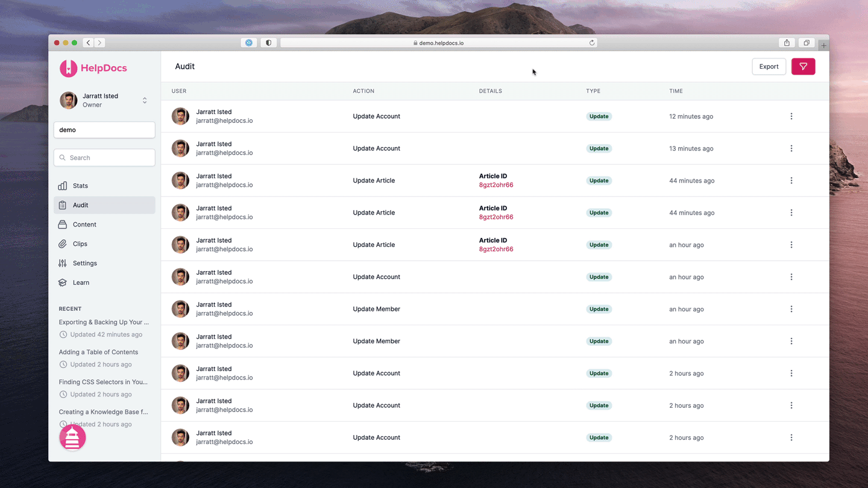Click the Export button
The image size is (868, 488).
(x=769, y=66)
